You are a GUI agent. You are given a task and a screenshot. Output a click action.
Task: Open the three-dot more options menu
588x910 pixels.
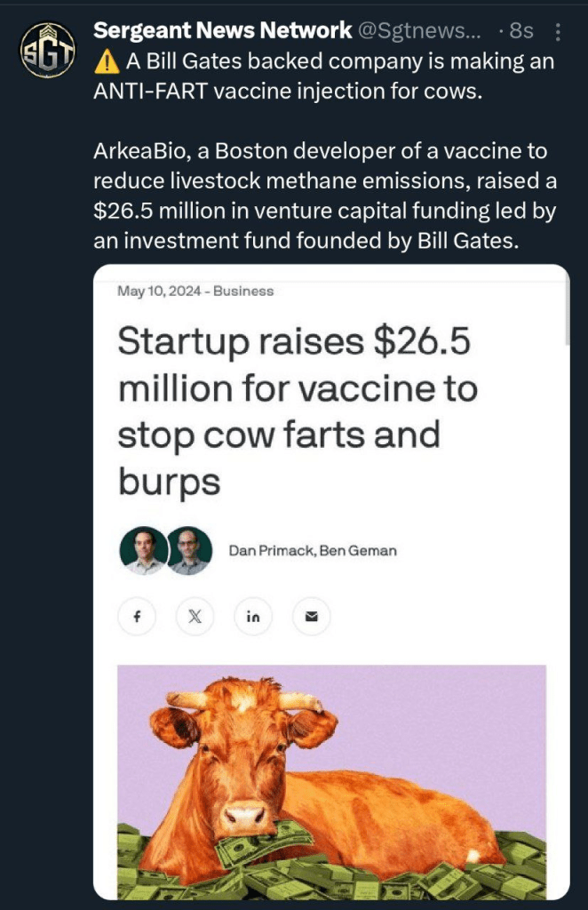click(558, 32)
